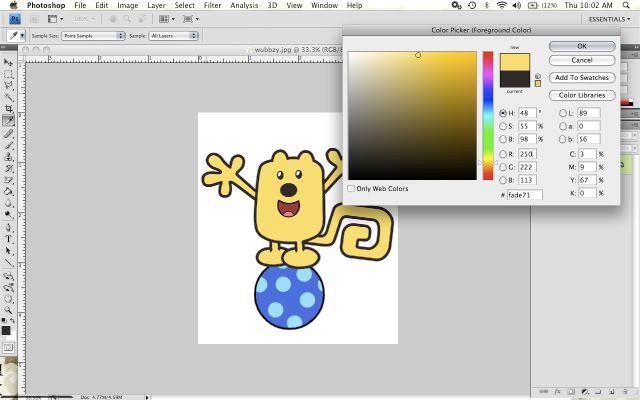The width and height of the screenshot is (640, 400).
Task: Open the Sample Size dropdown
Action: (x=93, y=36)
